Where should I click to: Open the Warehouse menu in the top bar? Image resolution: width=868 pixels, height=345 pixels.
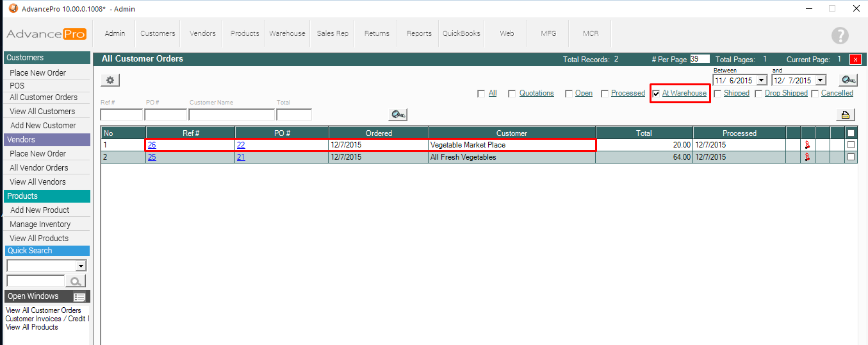(x=287, y=33)
